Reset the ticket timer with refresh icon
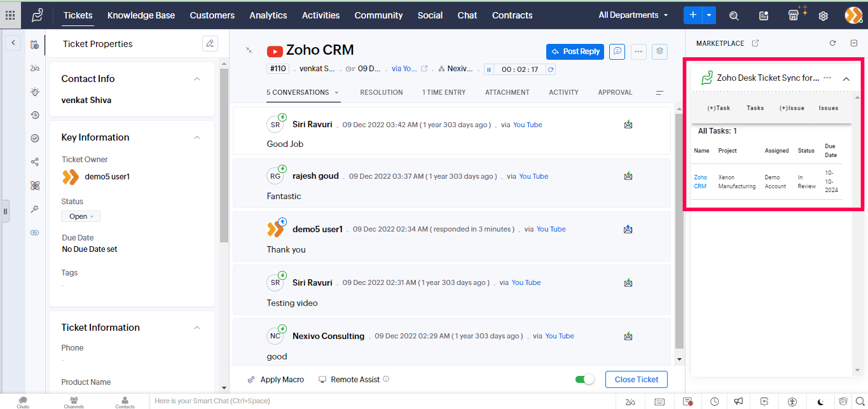The height and width of the screenshot is (409, 868). click(x=551, y=69)
